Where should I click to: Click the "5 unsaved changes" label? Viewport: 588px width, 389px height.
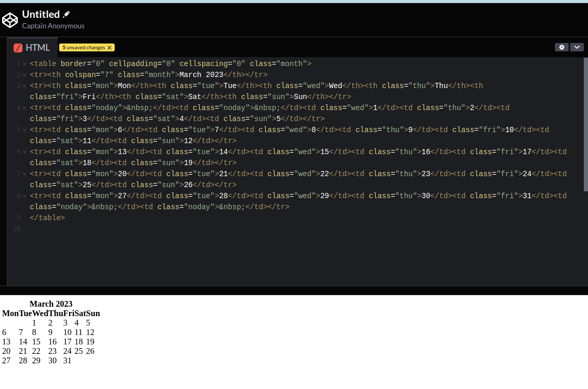(x=84, y=48)
